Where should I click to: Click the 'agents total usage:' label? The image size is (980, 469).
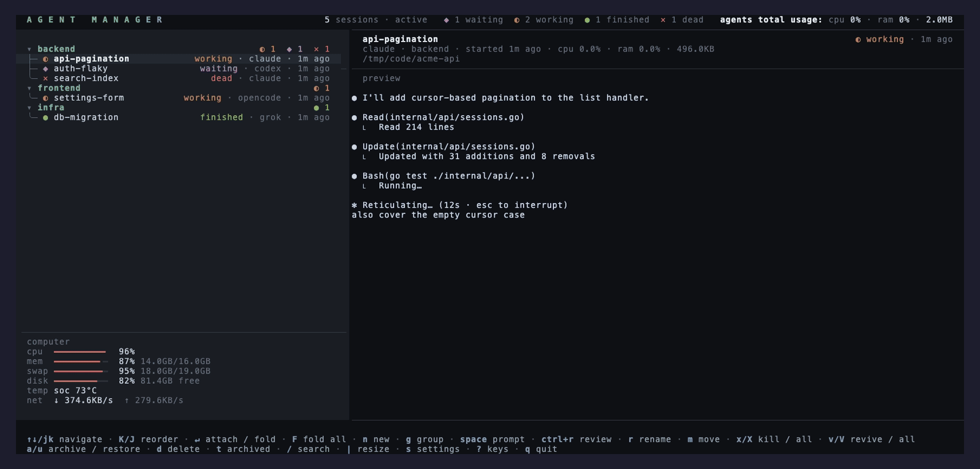click(771, 20)
